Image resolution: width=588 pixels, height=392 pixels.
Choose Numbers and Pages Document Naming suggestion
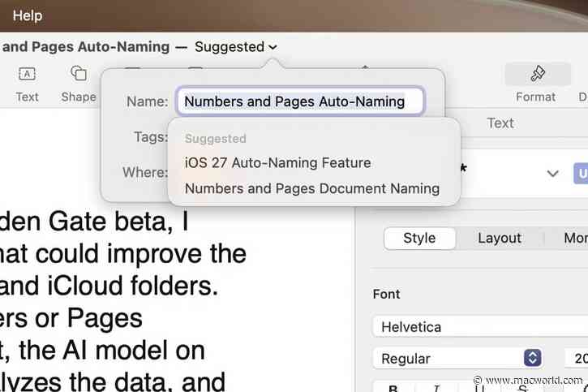tap(312, 188)
